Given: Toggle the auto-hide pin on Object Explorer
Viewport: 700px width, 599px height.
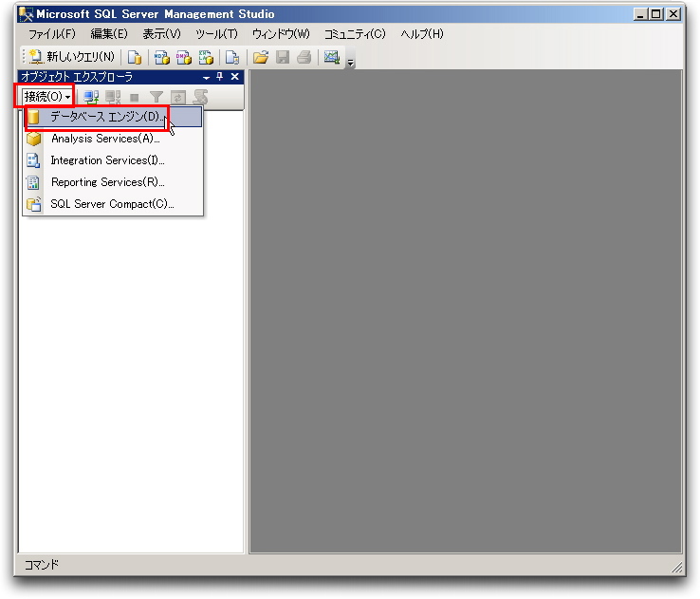Looking at the screenshot, I should tap(220, 76).
